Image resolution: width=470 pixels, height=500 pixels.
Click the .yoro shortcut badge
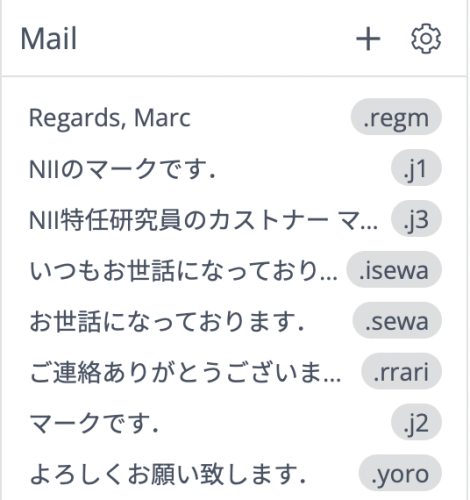[400, 473]
